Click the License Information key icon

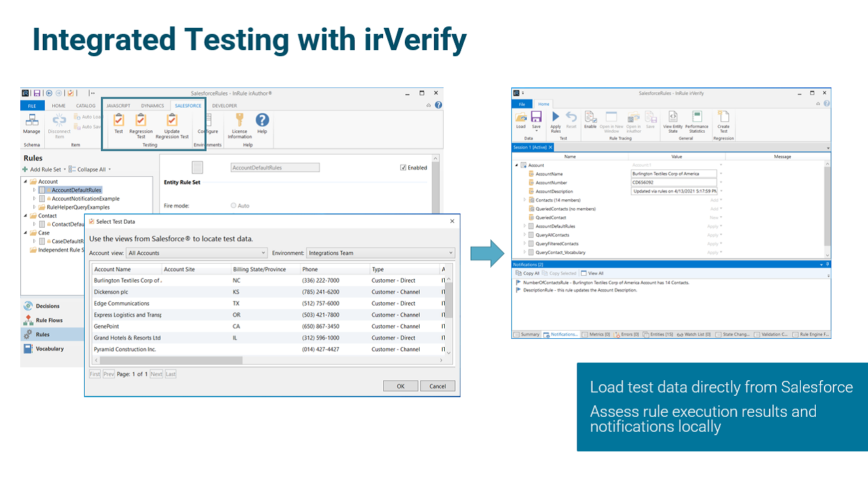pyautogui.click(x=239, y=121)
